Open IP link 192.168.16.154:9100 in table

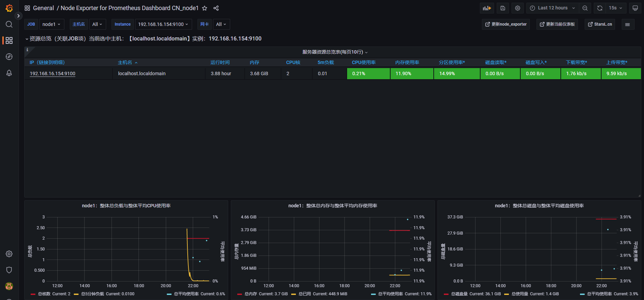pos(53,73)
